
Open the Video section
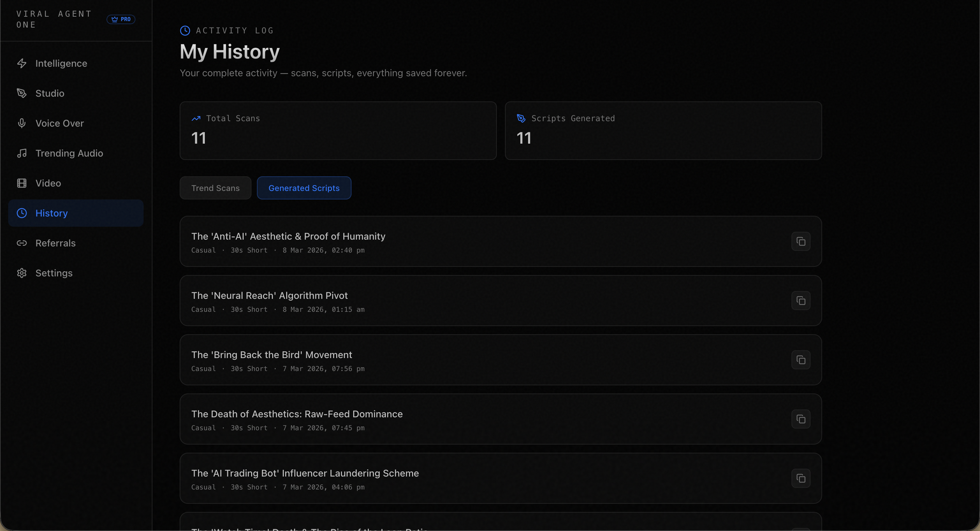(x=76, y=183)
